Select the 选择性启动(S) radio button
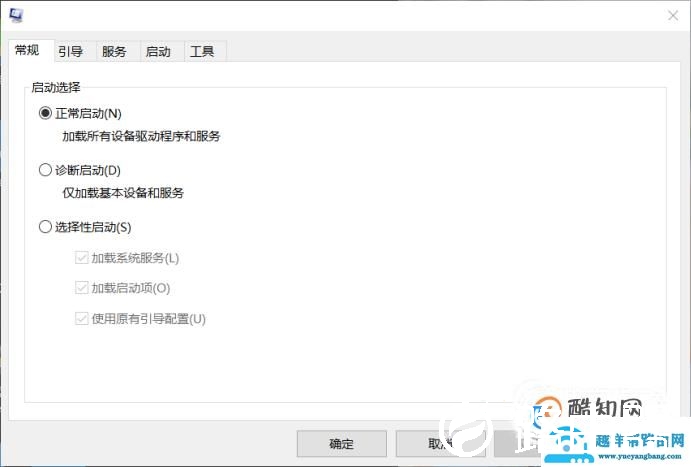The height and width of the screenshot is (467, 691). [x=45, y=227]
